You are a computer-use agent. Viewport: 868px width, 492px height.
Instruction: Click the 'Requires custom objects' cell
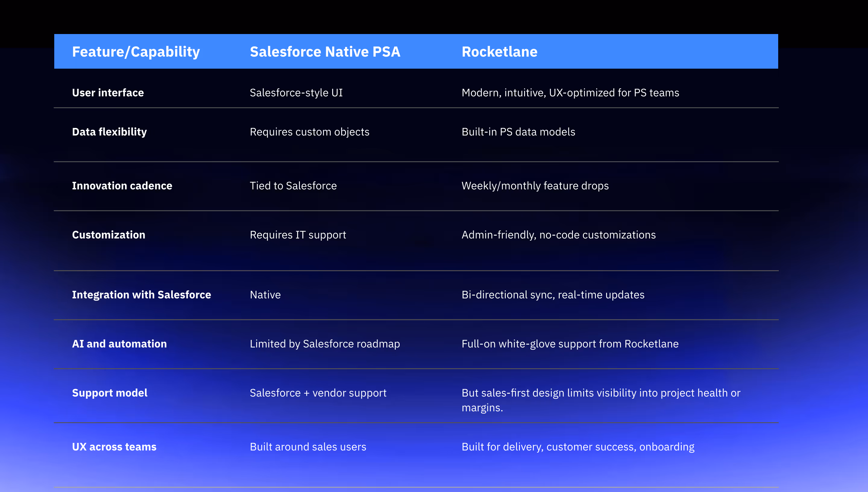pos(310,132)
